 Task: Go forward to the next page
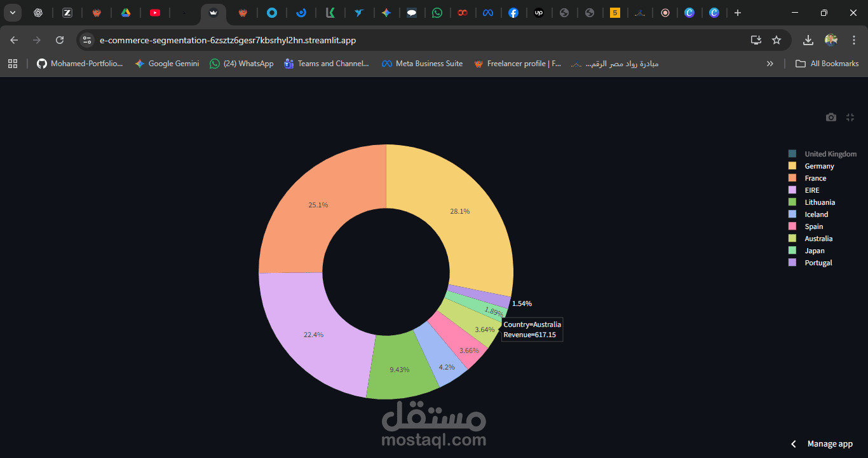click(x=37, y=40)
